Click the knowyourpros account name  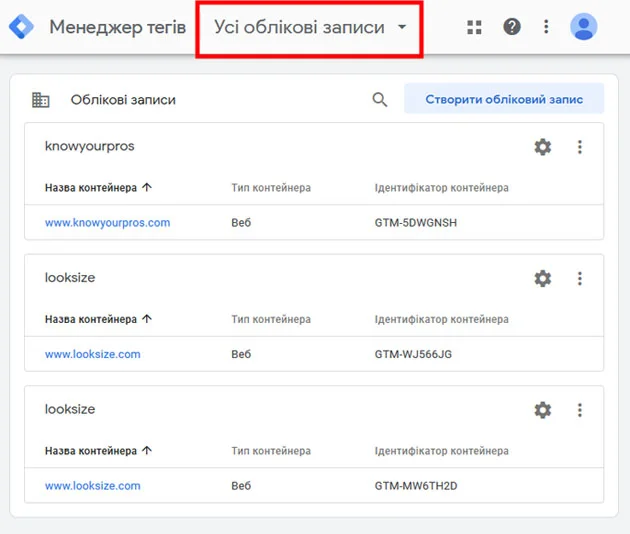[90, 146]
